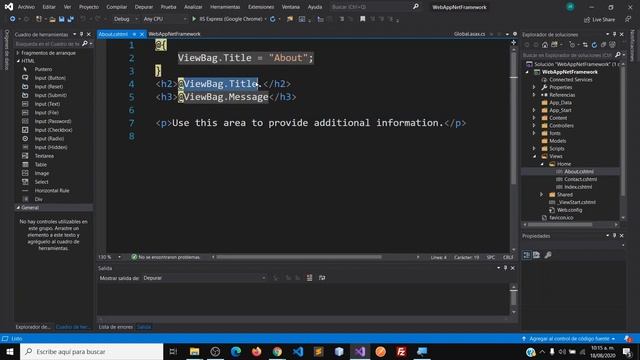640x360 pixels.
Task: Click the Save icon in the toolbar
Action: [61, 19]
